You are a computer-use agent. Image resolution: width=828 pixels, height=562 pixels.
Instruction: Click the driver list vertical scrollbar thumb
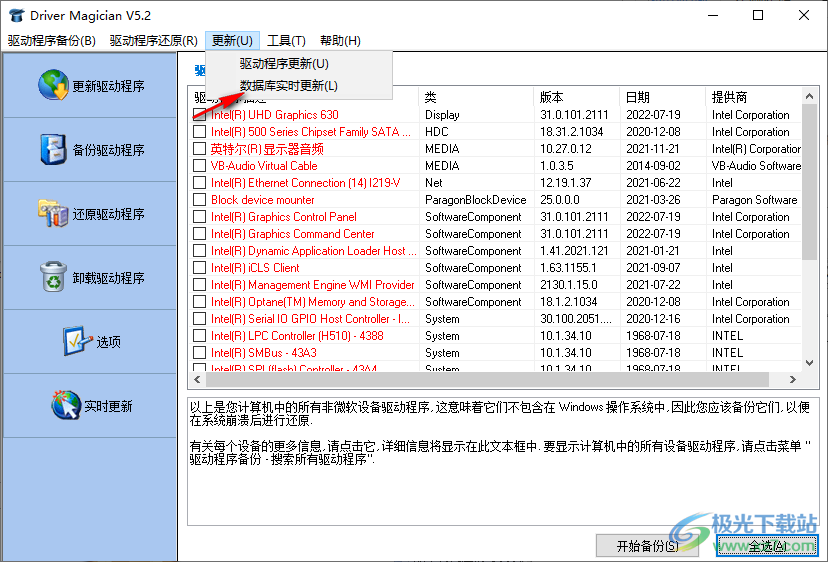810,182
